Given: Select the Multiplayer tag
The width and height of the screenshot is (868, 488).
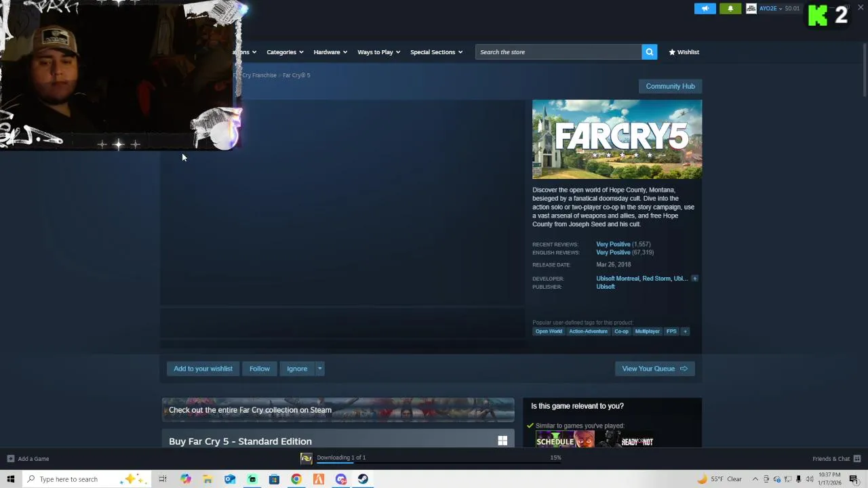Looking at the screenshot, I should pos(647,331).
